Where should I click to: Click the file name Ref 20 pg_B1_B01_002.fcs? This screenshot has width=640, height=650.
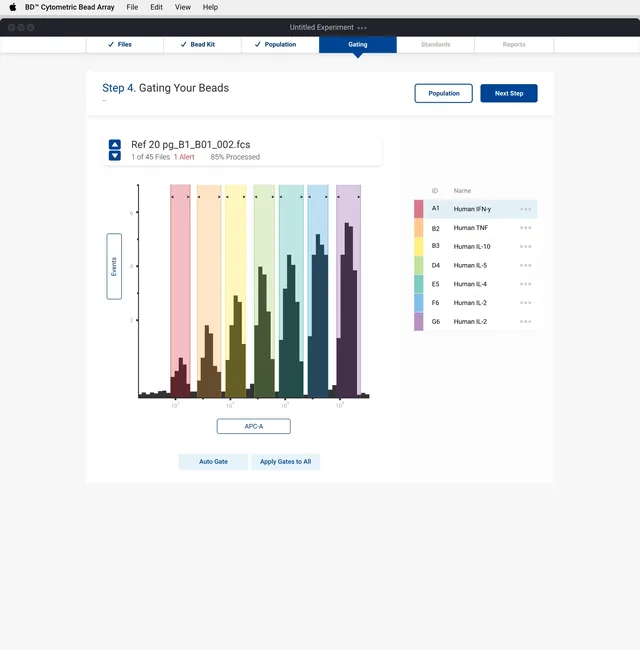191,145
